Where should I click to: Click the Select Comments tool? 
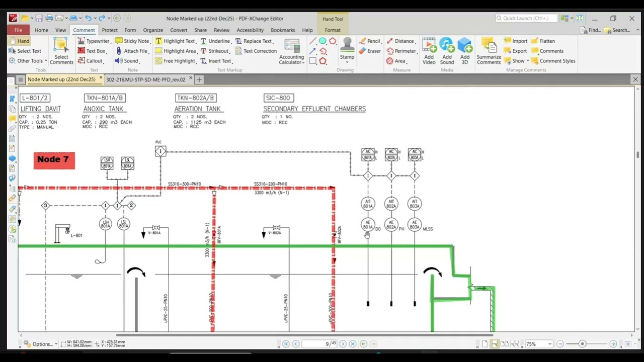61,52
